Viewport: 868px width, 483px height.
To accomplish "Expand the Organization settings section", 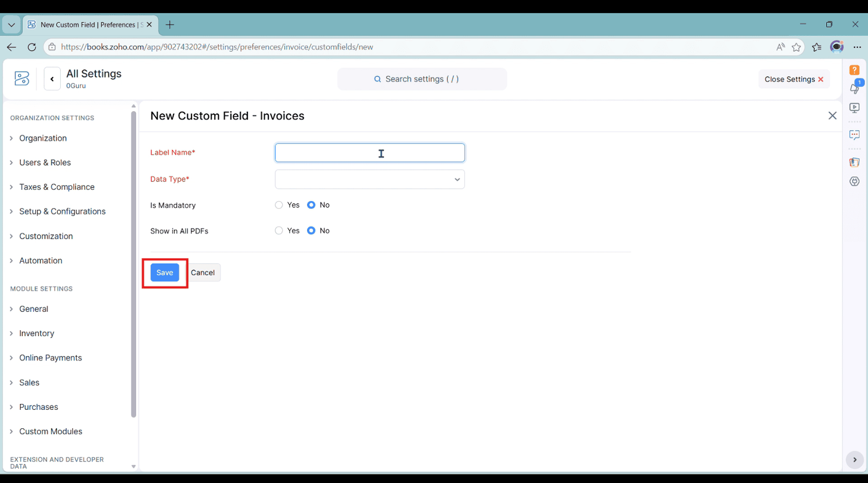I will click(43, 138).
